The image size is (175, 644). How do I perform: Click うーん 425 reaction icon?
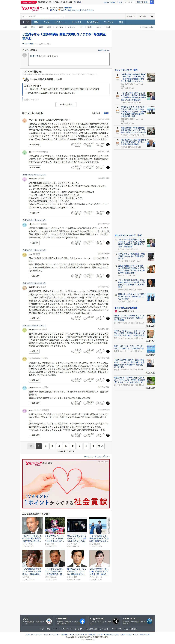click(97, 145)
